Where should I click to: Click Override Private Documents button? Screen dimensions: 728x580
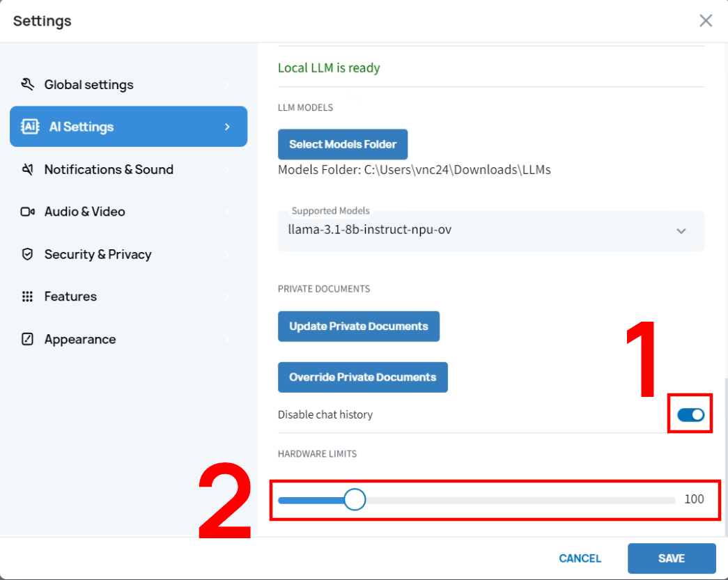tap(363, 377)
